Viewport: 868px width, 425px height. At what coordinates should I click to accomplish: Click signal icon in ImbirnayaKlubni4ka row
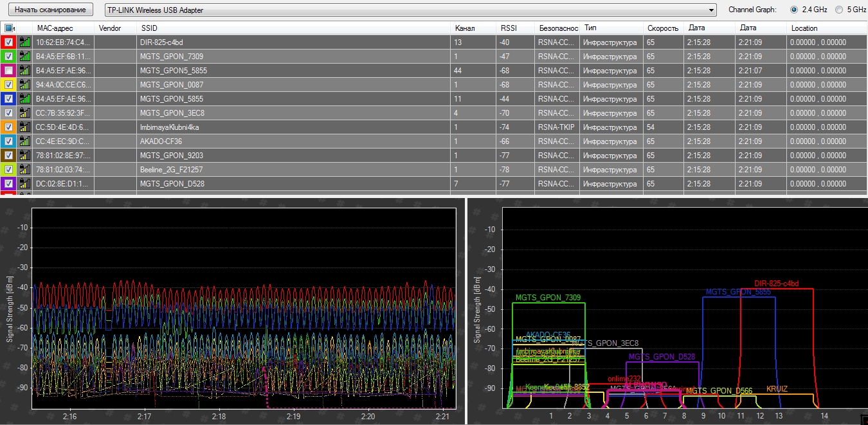coord(25,127)
